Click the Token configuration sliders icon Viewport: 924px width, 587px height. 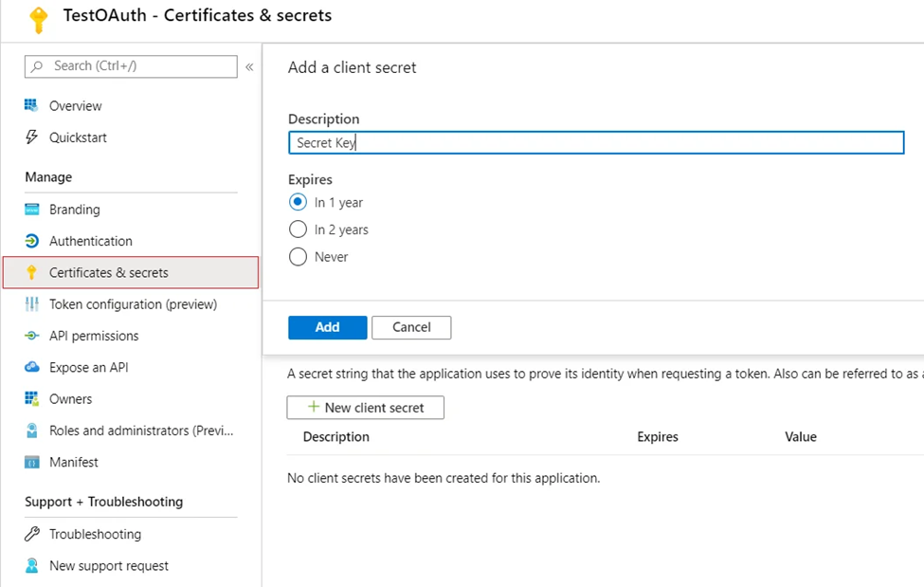tap(32, 304)
